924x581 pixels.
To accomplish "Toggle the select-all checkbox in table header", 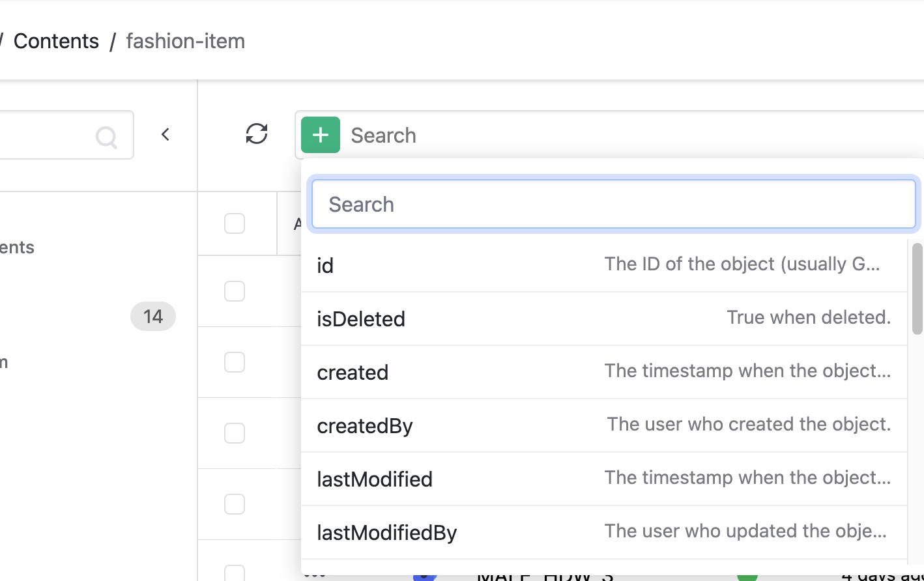I will pyautogui.click(x=235, y=223).
